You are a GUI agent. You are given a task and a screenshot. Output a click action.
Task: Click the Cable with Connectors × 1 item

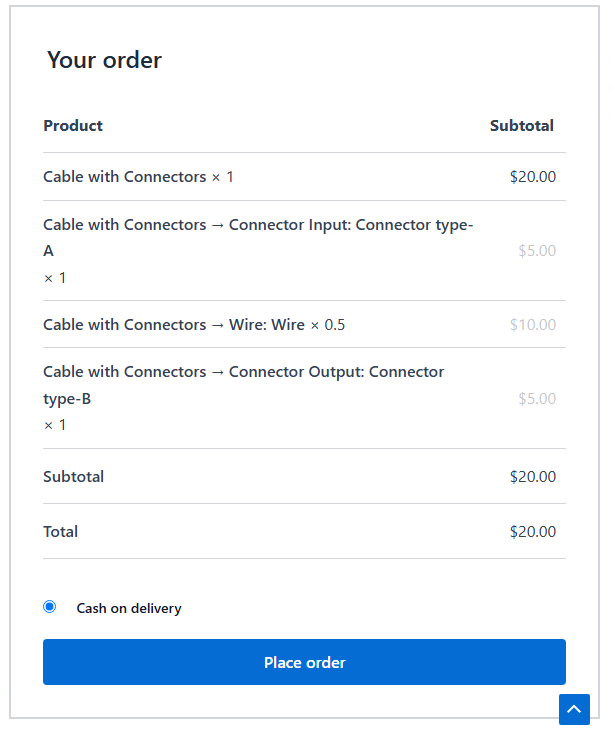(x=138, y=177)
